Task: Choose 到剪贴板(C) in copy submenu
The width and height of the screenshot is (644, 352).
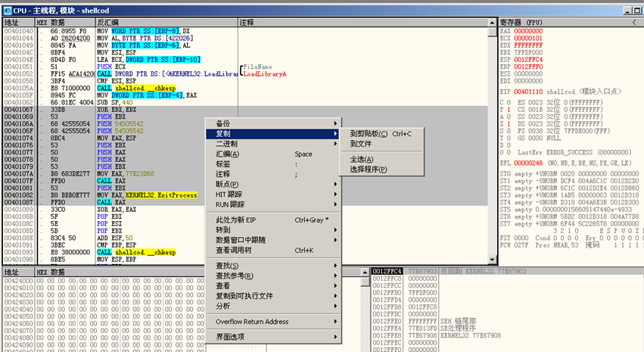Action: click(382, 133)
